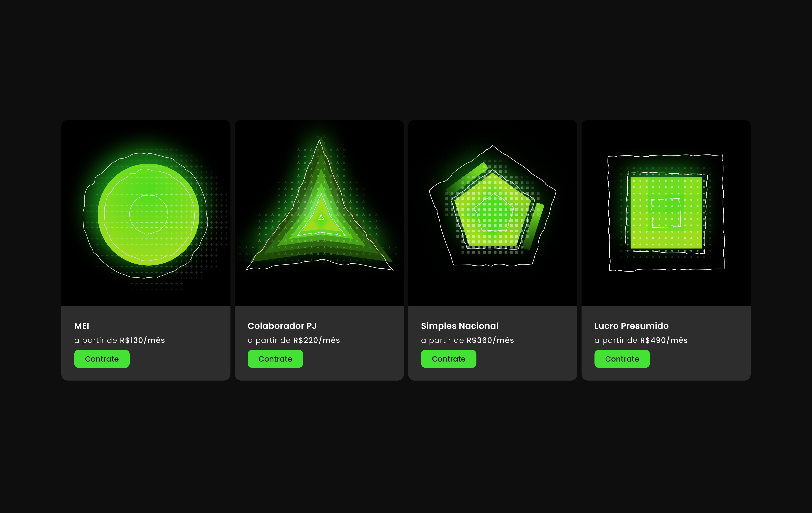Click Contrate button under Colaborador PJ

pos(275,359)
